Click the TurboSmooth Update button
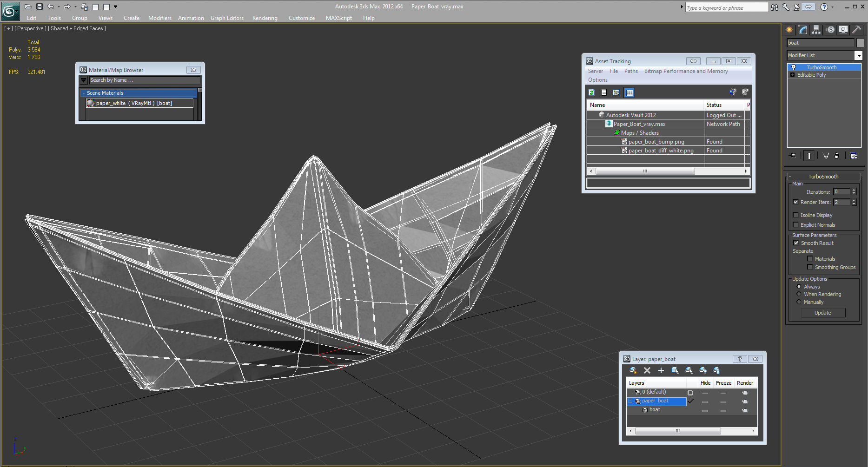This screenshot has height=467, width=868. (x=823, y=313)
